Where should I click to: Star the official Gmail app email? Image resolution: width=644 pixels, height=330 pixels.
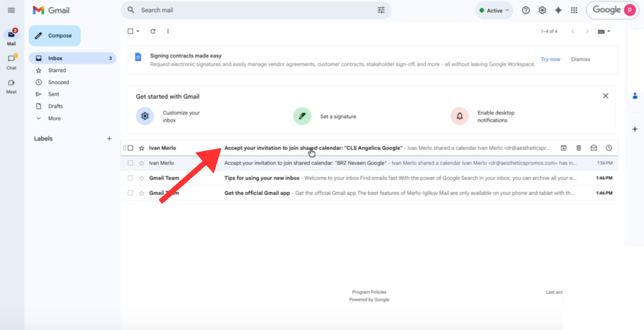pyautogui.click(x=142, y=193)
